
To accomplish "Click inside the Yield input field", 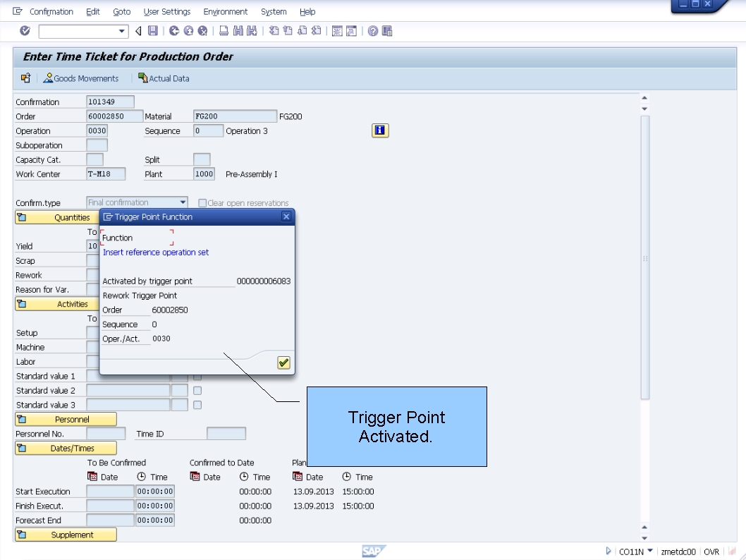I will click(94, 245).
